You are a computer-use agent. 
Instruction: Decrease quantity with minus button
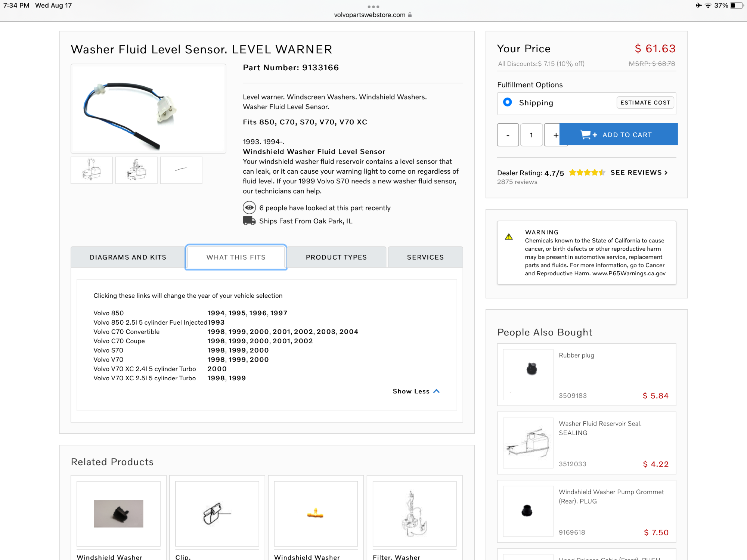click(x=508, y=135)
